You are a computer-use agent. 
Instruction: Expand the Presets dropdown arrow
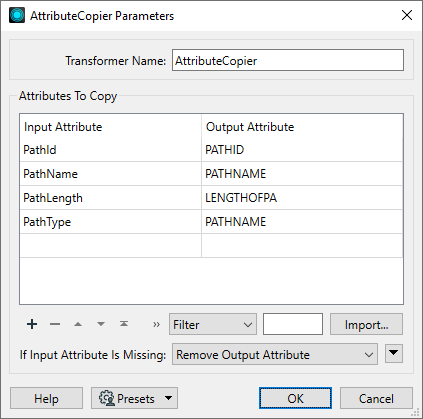click(169, 398)
